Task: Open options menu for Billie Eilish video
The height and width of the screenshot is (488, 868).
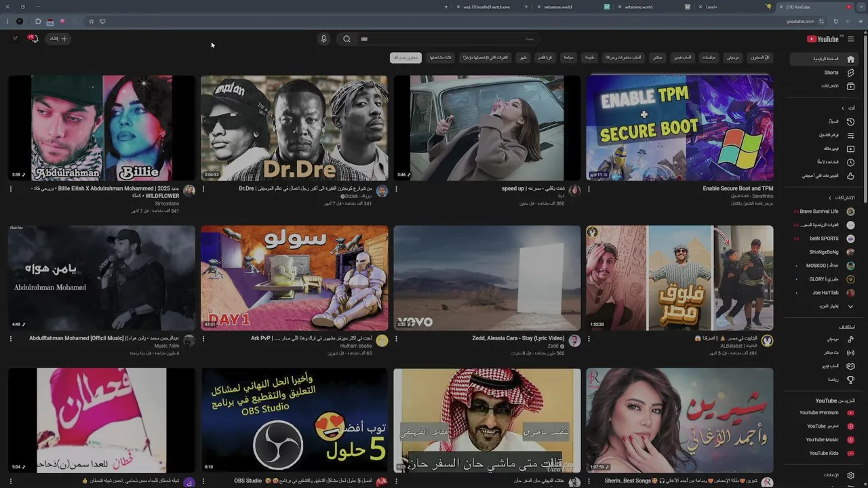Action: [x=11, y=189]
